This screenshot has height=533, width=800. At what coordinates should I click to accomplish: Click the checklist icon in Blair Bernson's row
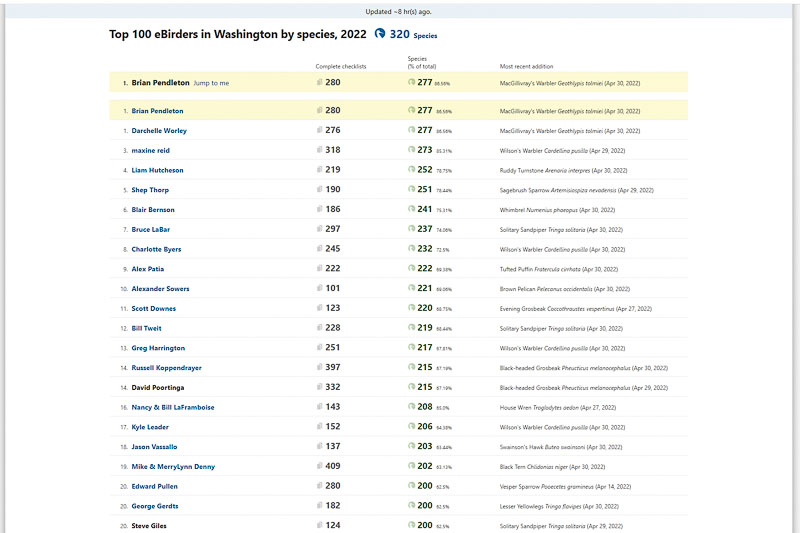tap(319, 209)
